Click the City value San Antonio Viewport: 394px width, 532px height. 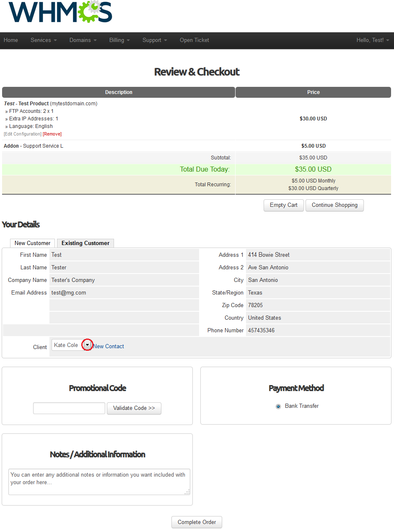point(263,280)
